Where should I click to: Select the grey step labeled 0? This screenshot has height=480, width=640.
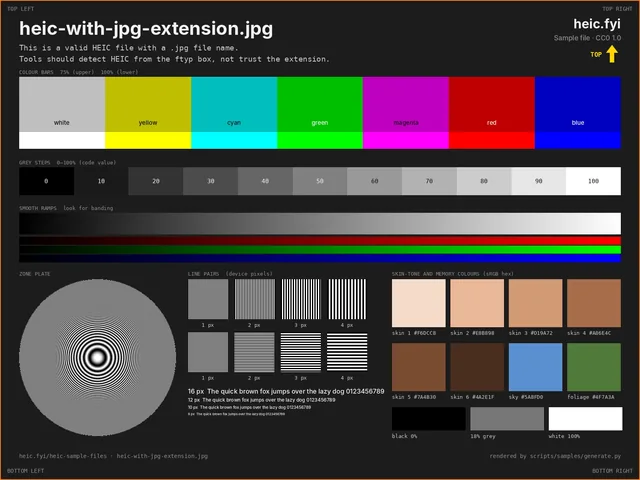[47, 181]
